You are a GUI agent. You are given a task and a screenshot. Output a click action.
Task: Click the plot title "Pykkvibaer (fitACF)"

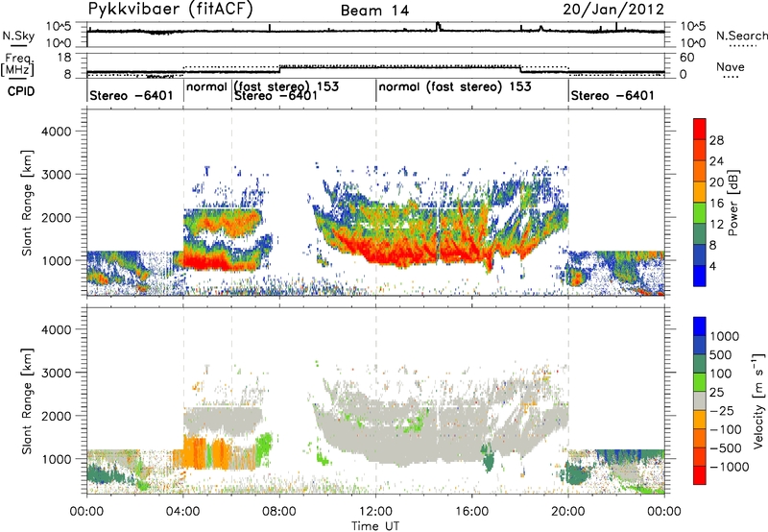coord(170,9)
